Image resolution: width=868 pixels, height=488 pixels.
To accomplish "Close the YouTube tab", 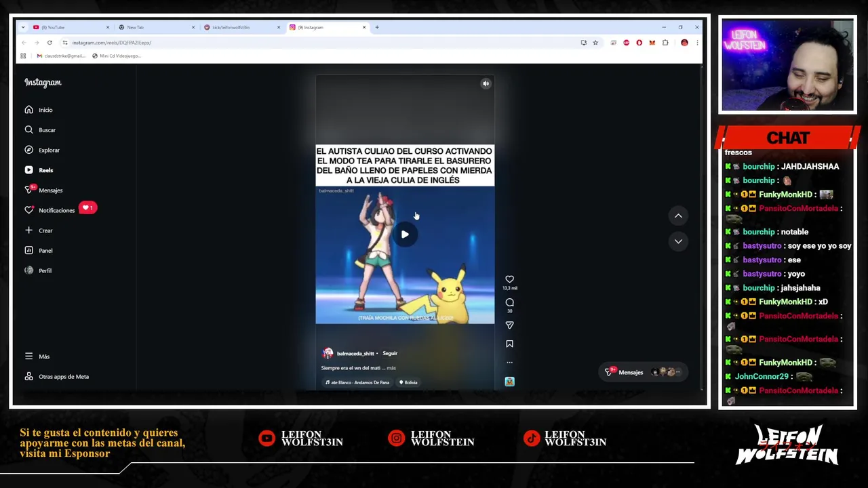I will [x=107, y=27].
